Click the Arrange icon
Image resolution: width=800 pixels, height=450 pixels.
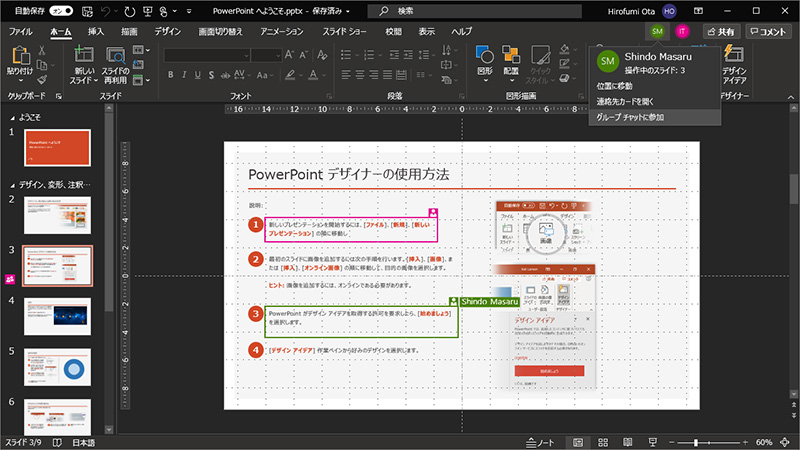pos(511,54)
